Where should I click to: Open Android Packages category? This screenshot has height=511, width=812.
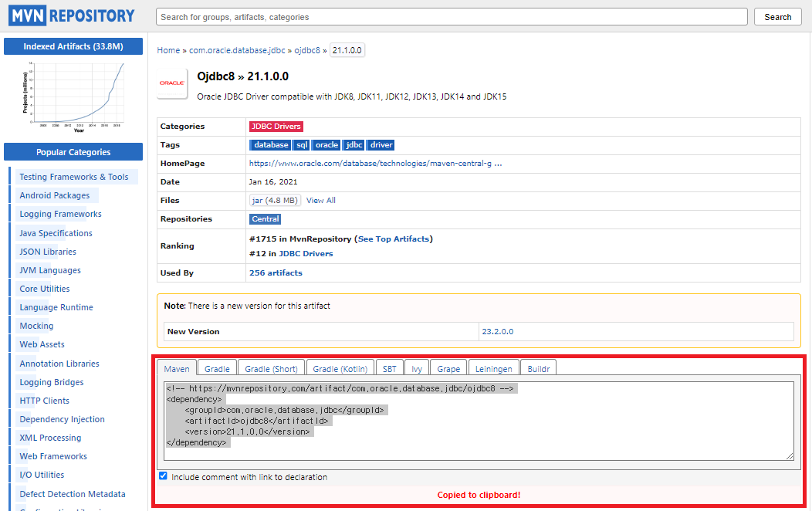coord(54,195)
